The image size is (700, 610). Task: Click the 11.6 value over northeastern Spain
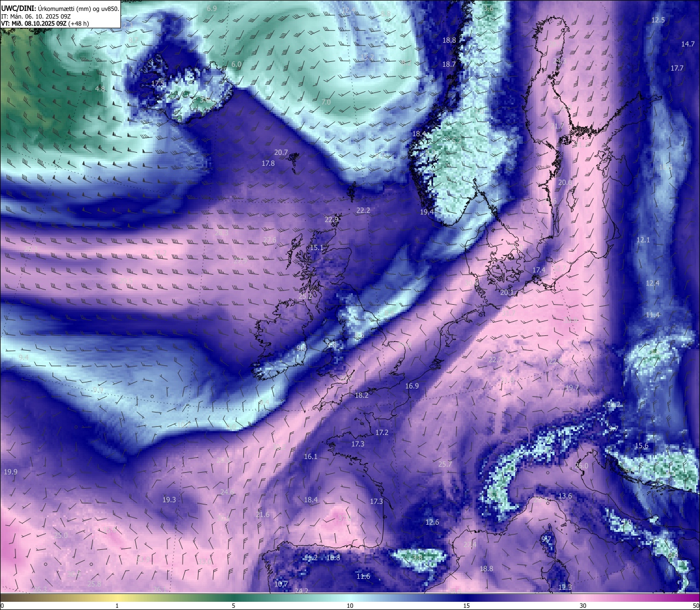click(x=363, y=576)
